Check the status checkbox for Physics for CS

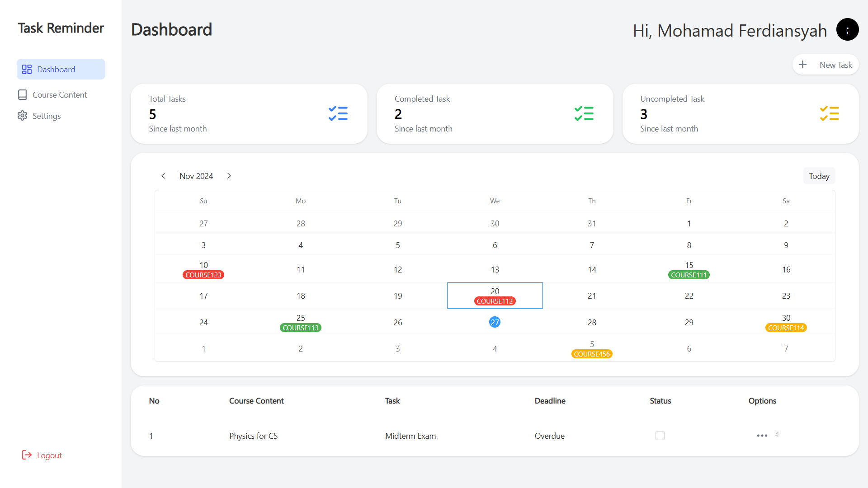tap(660, 436)
